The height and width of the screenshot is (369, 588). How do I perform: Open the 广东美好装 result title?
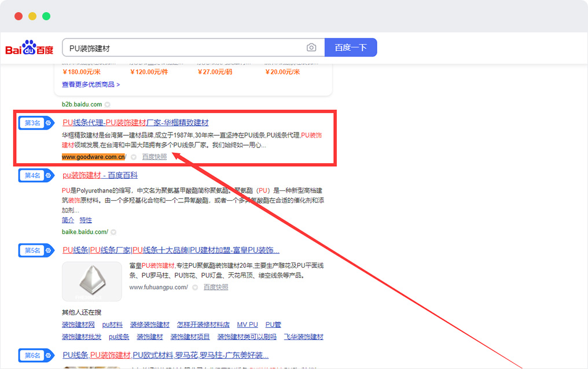166,355
